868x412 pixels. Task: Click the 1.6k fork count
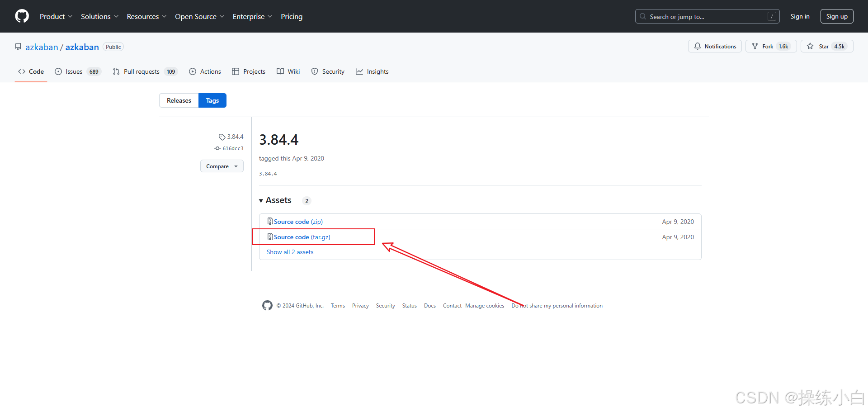(783, 46)
